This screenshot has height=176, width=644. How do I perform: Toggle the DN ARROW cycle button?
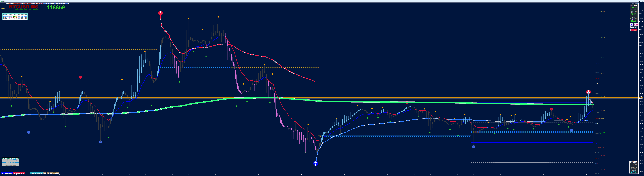(x=19, y=173)
